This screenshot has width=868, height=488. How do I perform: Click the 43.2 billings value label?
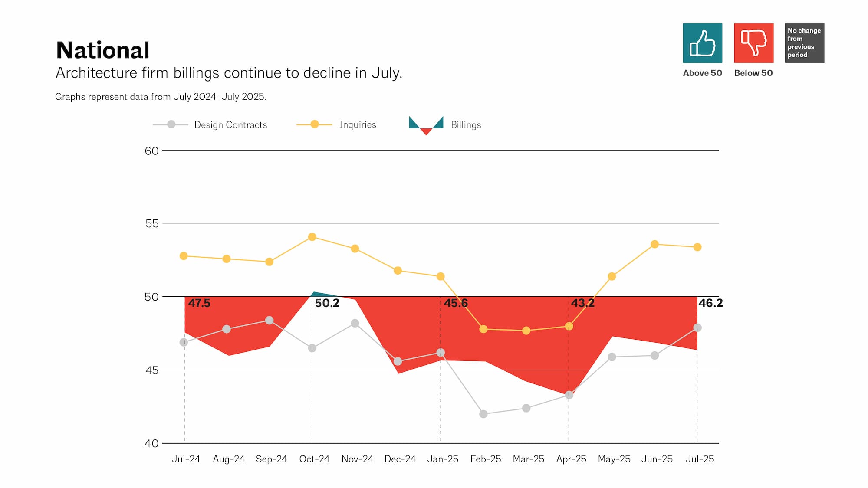pos(582,303)
